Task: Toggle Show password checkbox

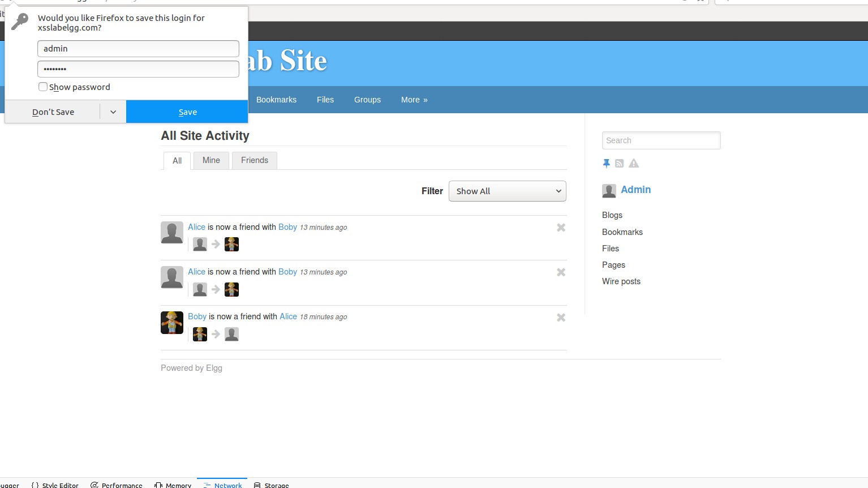Action: point(43,87)
